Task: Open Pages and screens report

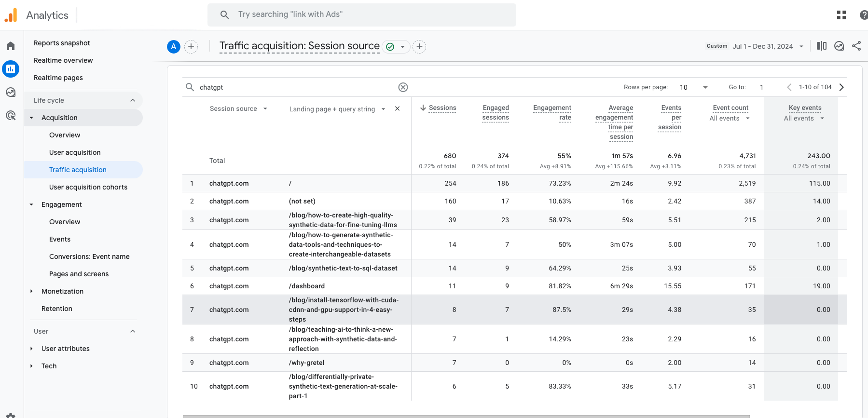Action: coord(79,274)
